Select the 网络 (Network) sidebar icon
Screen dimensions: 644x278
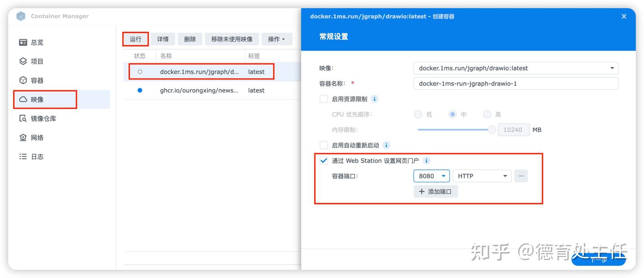tap(36, 137)
